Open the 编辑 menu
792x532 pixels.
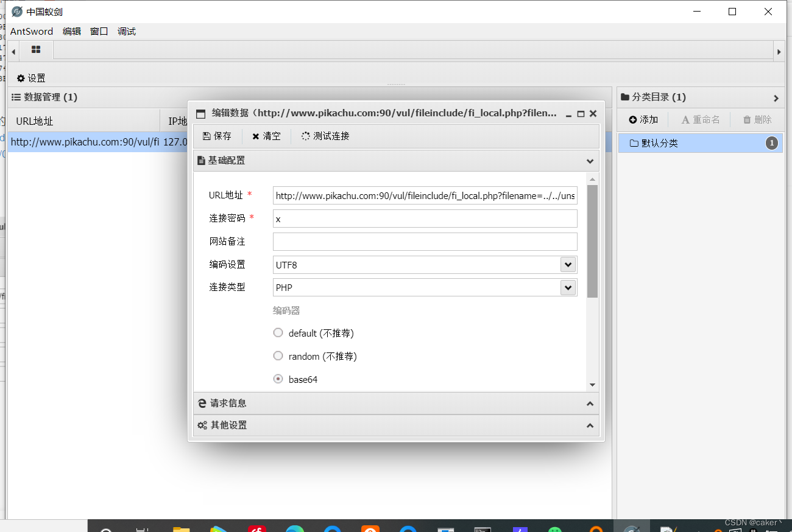coord(72,31)
